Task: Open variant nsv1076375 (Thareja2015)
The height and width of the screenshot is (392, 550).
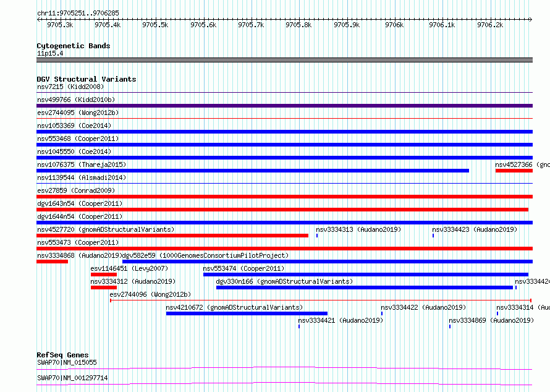Action: [x=82, y=164]
